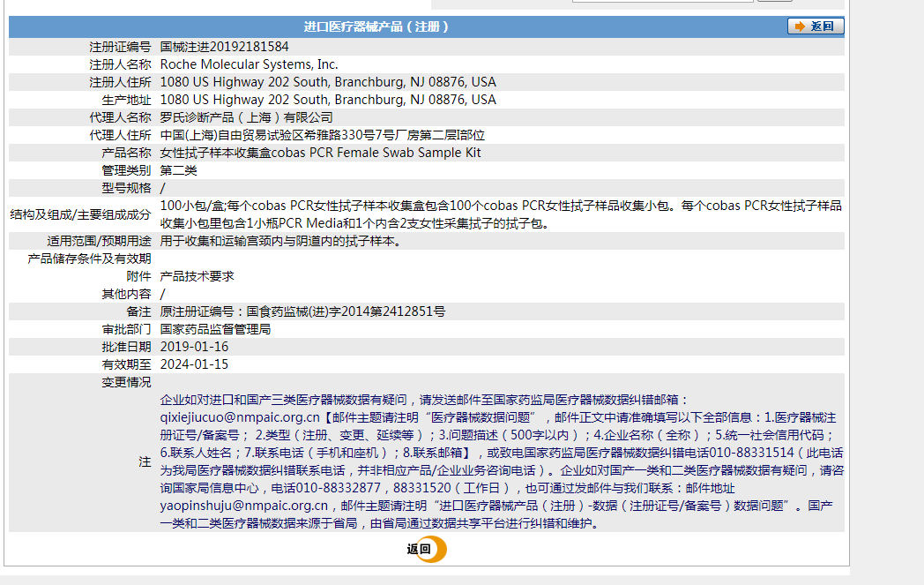The width and height of the screenshot is (924, 585).
Task: Click the 结构及组成/主要组成成分 label
Action: pos(80,214)
